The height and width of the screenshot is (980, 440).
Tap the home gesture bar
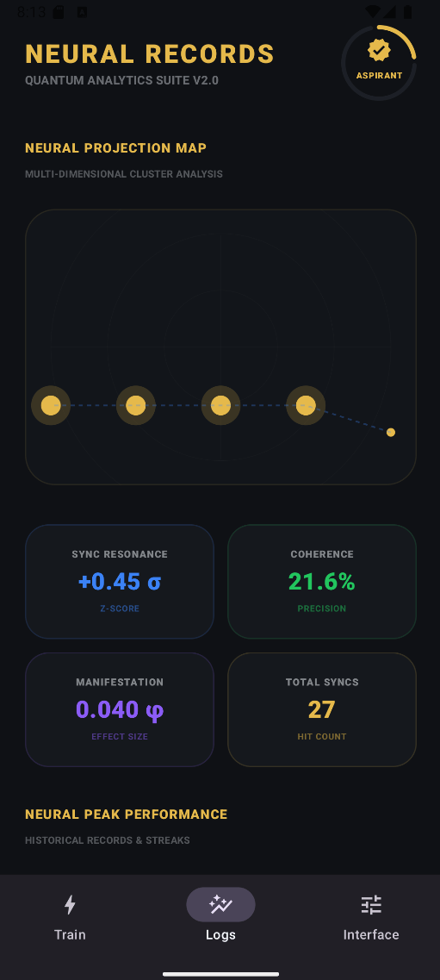click(220, 974)
